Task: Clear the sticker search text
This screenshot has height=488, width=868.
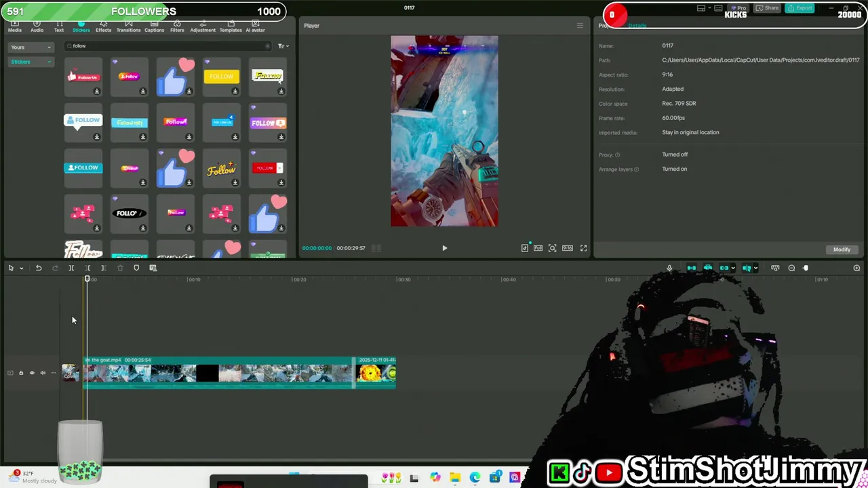Action: click(x=267, y=46)
